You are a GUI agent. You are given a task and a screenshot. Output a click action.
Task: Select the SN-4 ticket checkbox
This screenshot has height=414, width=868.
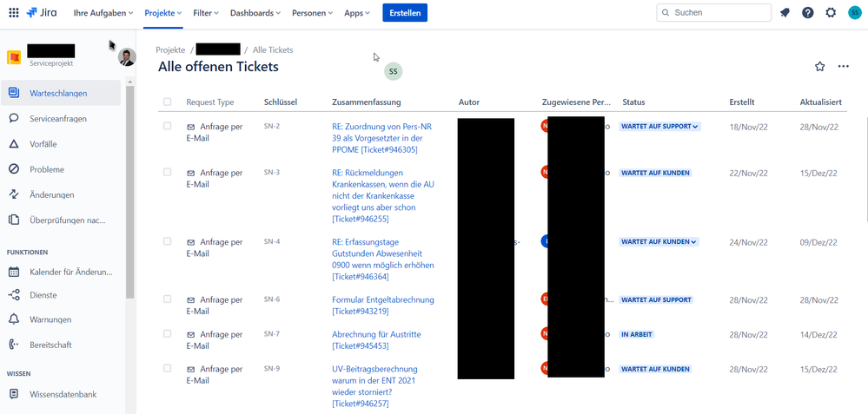pyautogui.click(x=167, y=241)
